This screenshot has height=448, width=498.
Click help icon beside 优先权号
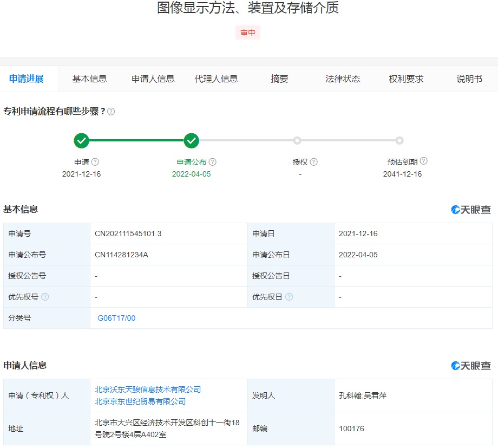point(45,297)
